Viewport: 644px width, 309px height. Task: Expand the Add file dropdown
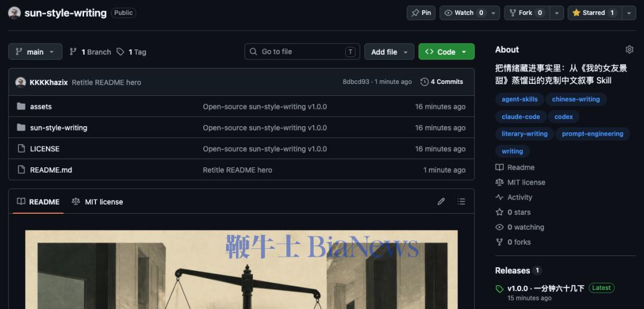[x=389, y=52]
